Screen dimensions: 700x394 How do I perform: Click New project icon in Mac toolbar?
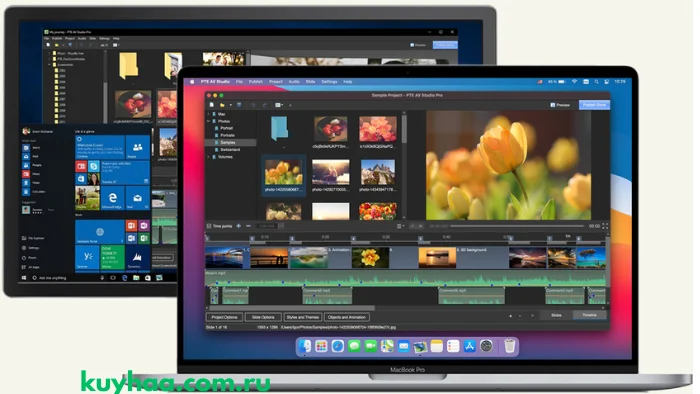coord(212,105)
